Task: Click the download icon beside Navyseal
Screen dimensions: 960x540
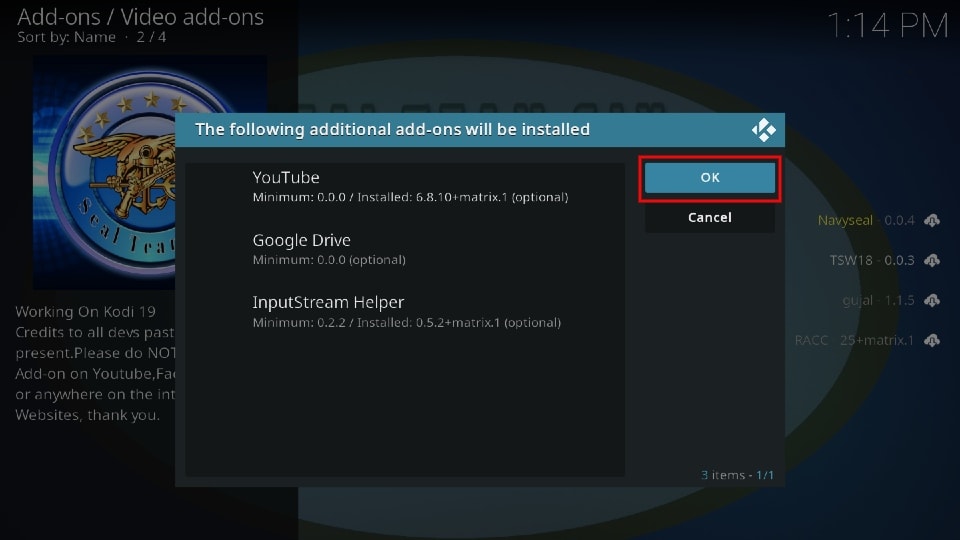Action: 932,220
